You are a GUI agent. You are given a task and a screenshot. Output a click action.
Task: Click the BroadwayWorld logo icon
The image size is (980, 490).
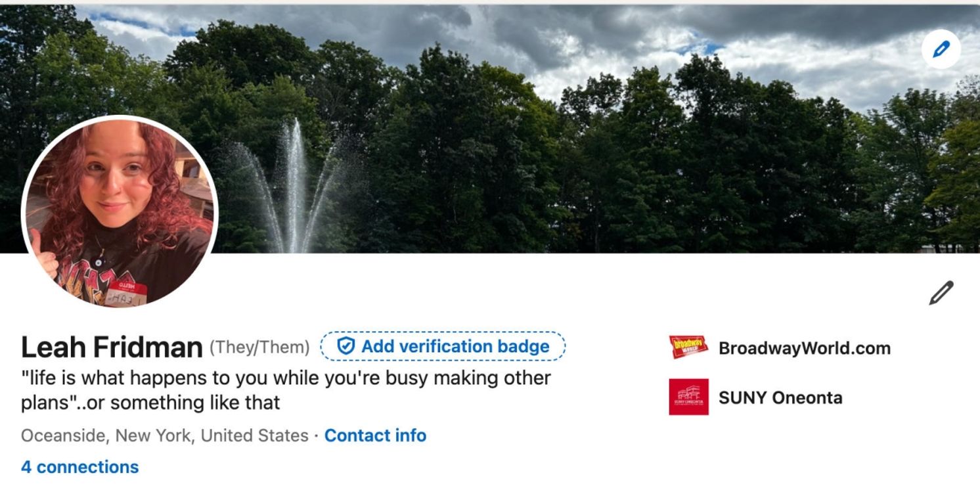[x=688, y=347]
